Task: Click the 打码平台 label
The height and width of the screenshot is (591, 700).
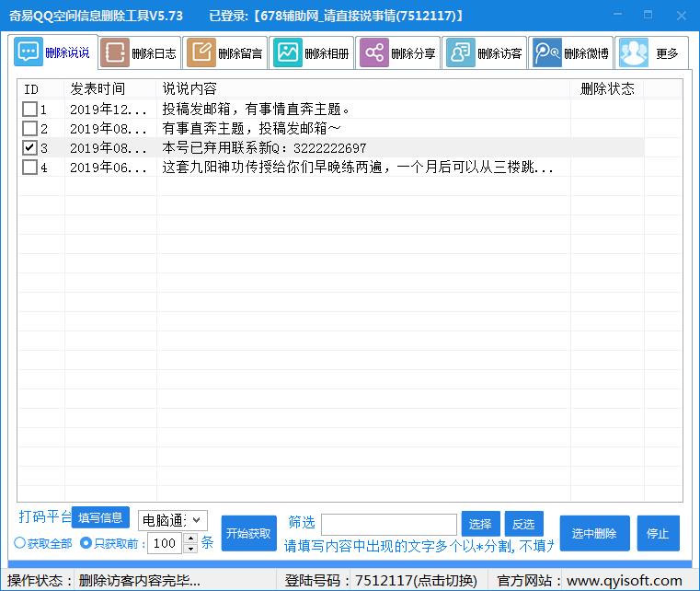Action: pos(45,516)
